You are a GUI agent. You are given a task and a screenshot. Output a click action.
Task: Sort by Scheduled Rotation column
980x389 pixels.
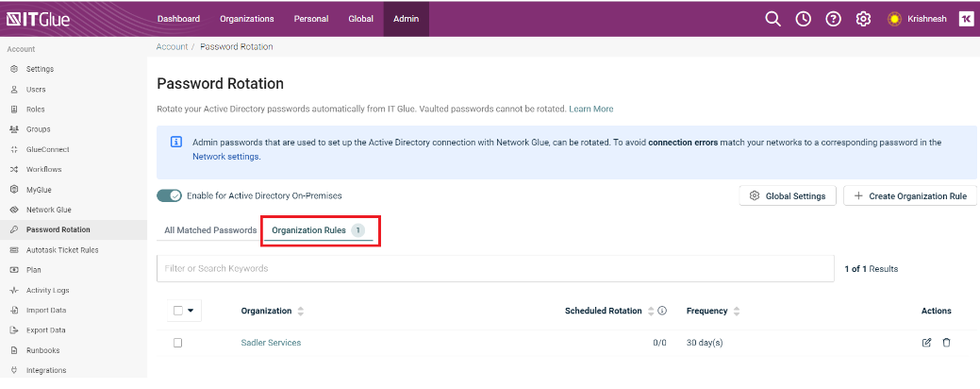coord(651,311)
